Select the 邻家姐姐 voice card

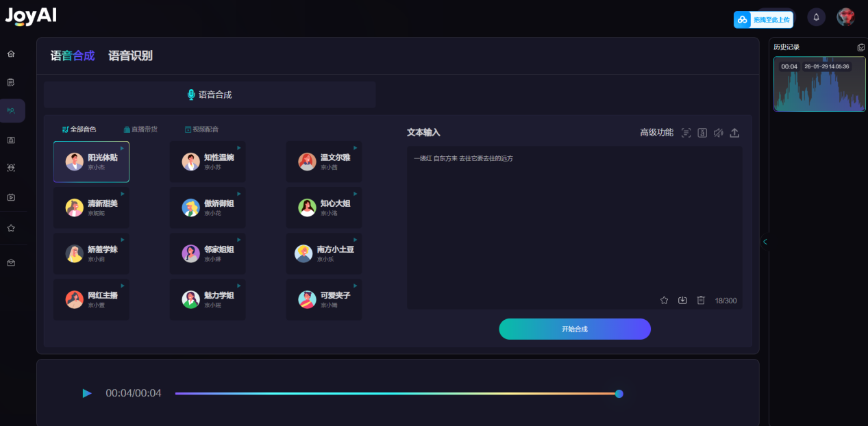[208, 253]
